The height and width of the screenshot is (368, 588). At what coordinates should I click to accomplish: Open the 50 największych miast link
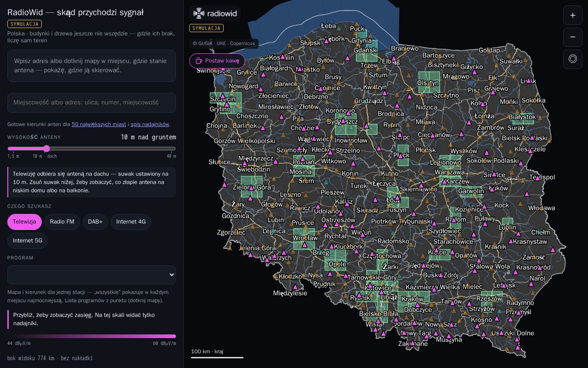[99, 124]
